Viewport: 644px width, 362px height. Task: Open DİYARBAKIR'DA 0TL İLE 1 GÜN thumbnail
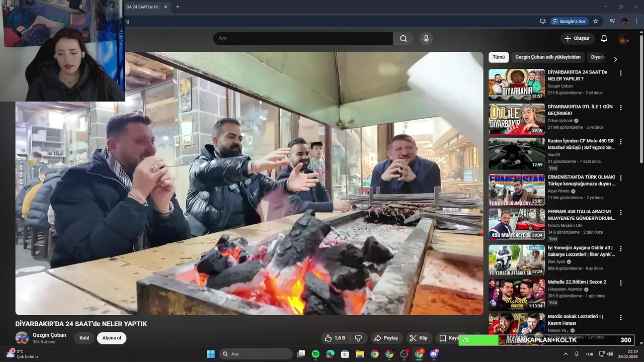[517, 120]
